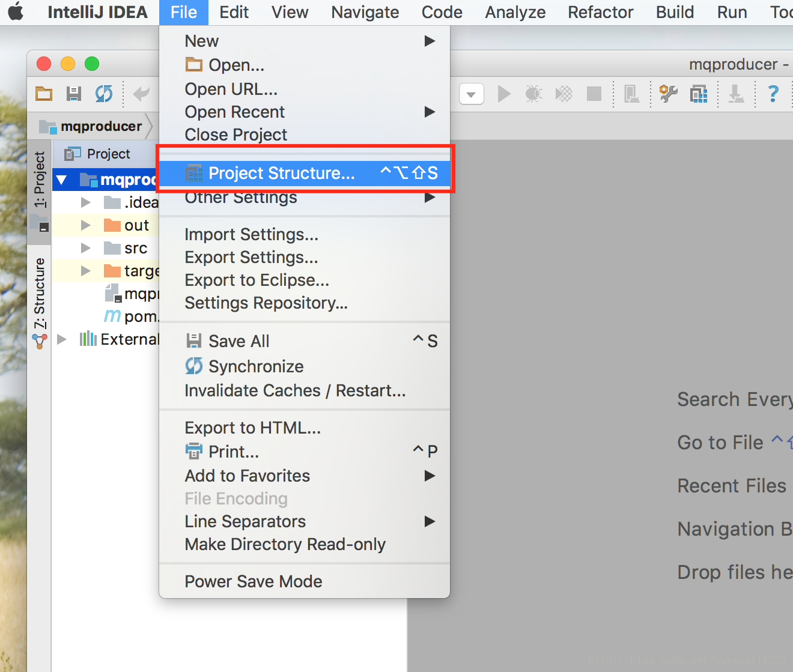Open the Code menu
793x672 pixels.
(442, 12)
